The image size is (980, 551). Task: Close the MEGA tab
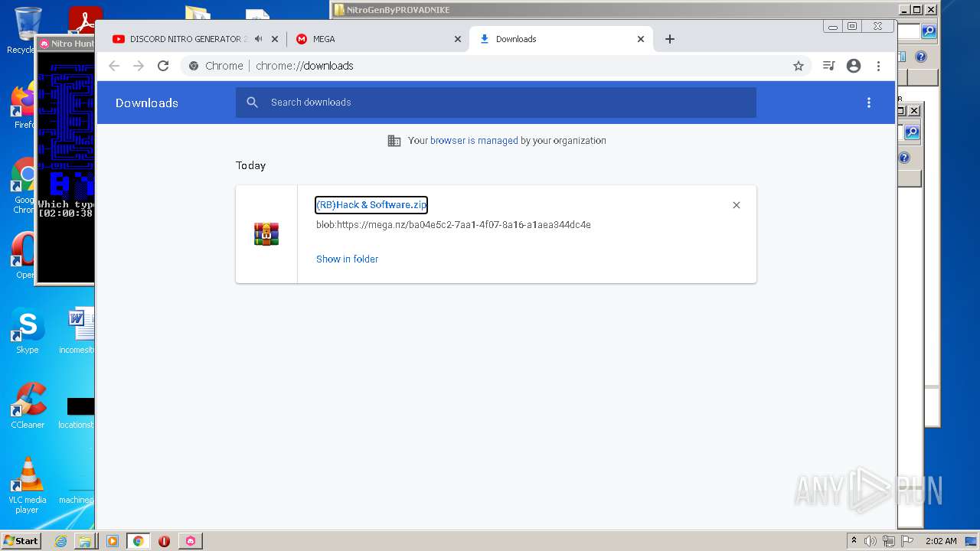(x=458, y=39)
